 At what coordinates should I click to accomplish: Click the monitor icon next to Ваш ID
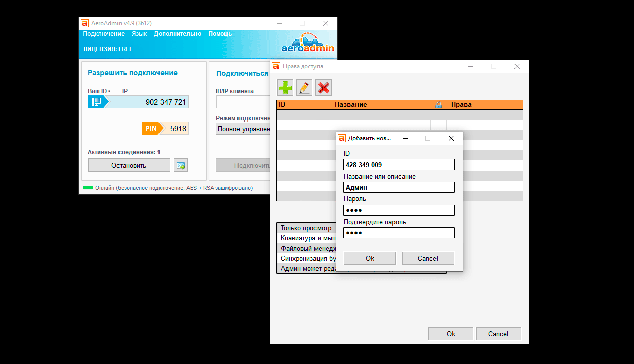pyautogui.click(x=95, y=102)
